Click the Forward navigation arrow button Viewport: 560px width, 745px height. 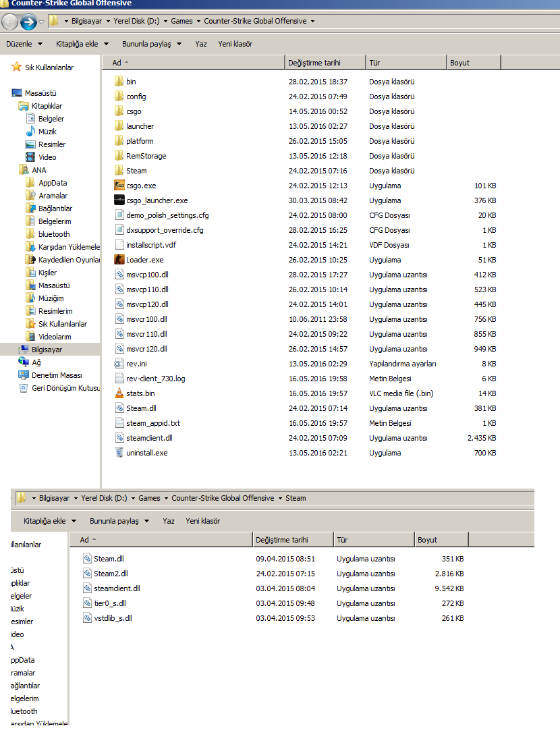tap(28, 22)
